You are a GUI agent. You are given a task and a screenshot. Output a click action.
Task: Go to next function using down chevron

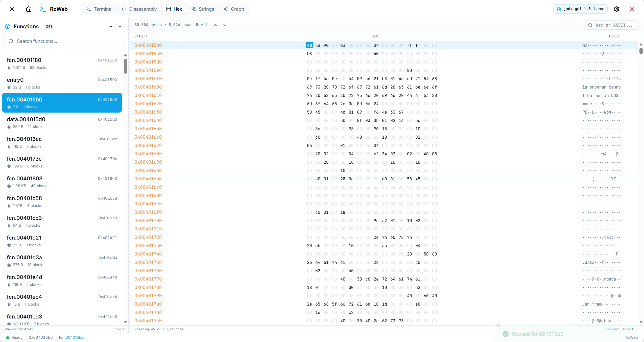pos(120,27)
